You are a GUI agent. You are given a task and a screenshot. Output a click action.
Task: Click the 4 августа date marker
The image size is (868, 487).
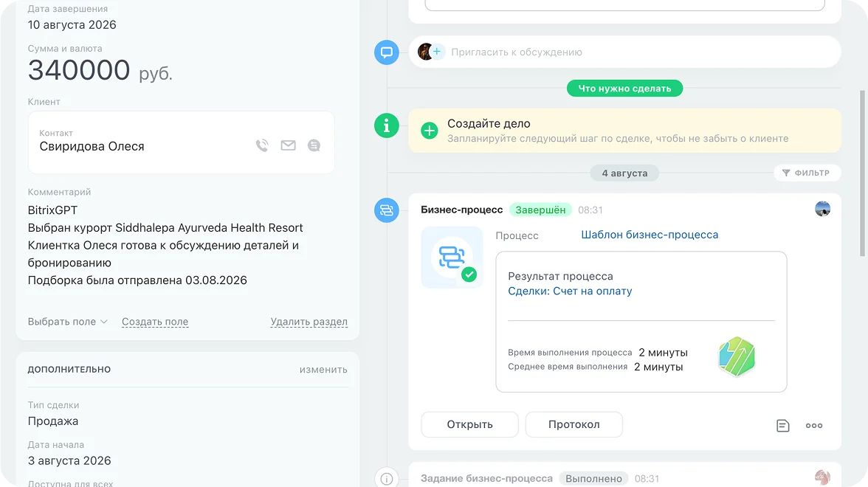(624, 173)
